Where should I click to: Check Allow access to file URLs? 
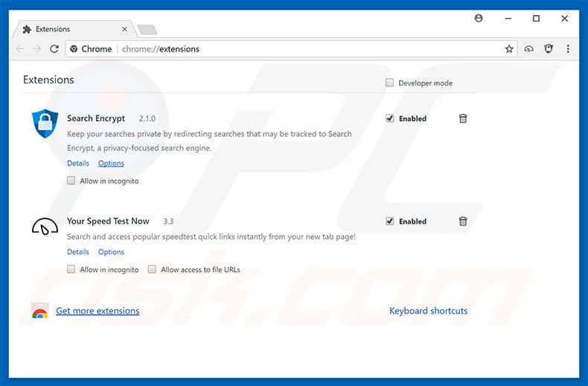click(x=152, y=269)
